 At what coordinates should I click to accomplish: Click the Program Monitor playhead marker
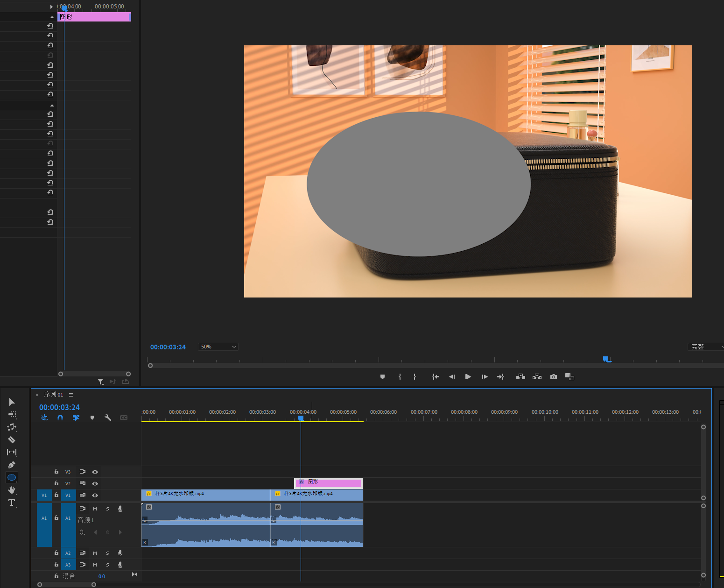pyautogui.click(x=606, y=359)
